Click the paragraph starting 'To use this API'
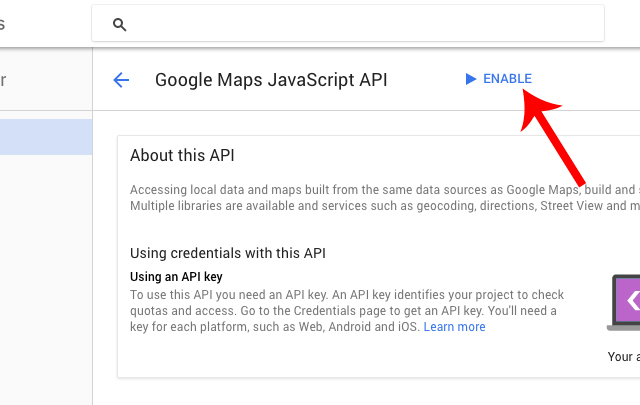640x405 pixels. coord(347,311)
